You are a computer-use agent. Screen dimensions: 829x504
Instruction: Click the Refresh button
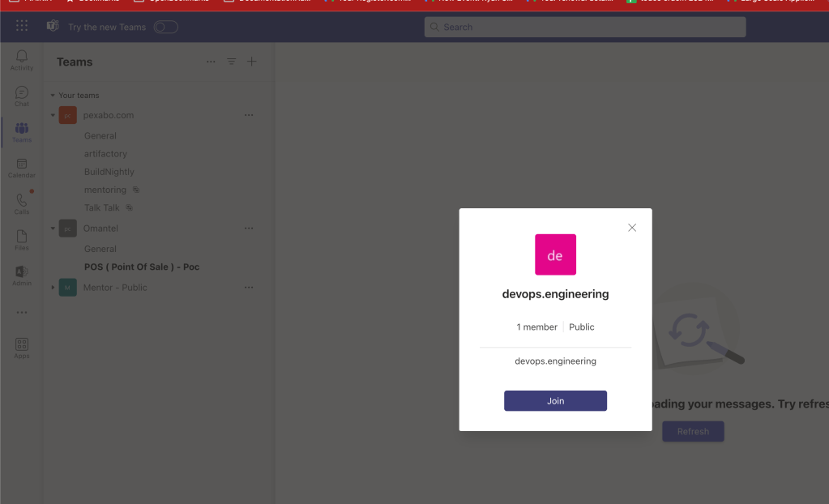693,431
